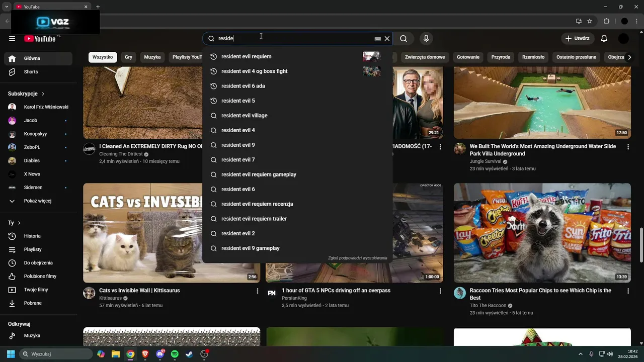Image resolution: width=644 pixels, height=362 pixels.
Task: Go to the YouTube logo home link
Action: point(40,39)
